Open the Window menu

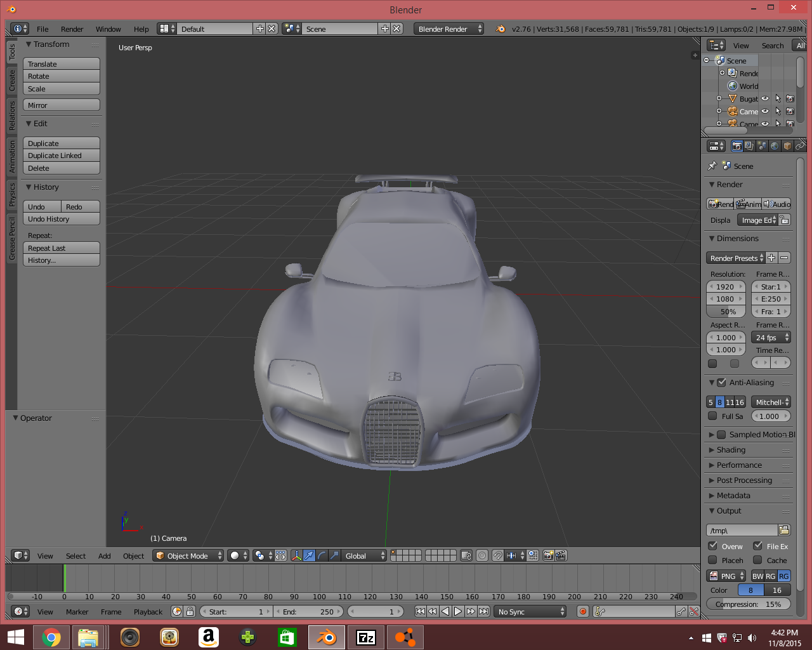[x=108, y=29]
